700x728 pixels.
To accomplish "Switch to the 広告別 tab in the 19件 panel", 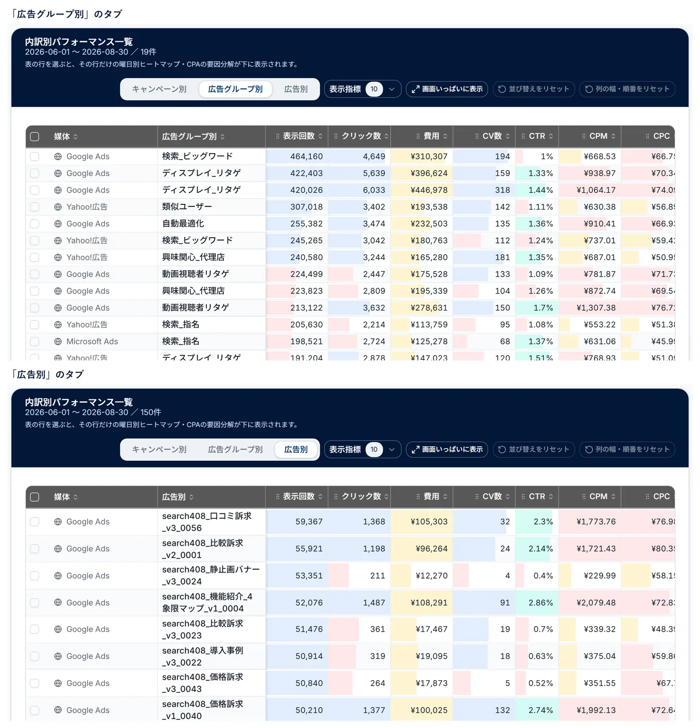I will click(296, 89).
